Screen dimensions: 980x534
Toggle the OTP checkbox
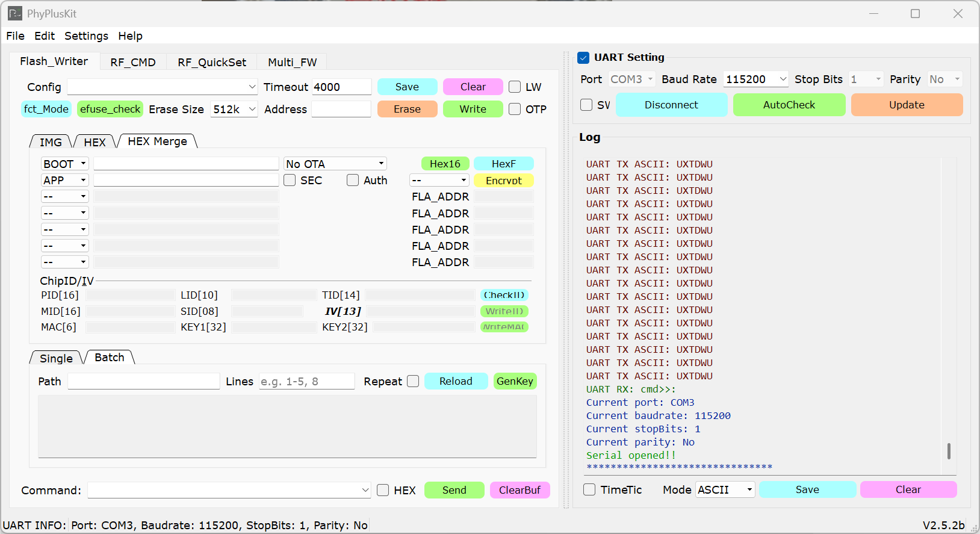coord(515,109)
